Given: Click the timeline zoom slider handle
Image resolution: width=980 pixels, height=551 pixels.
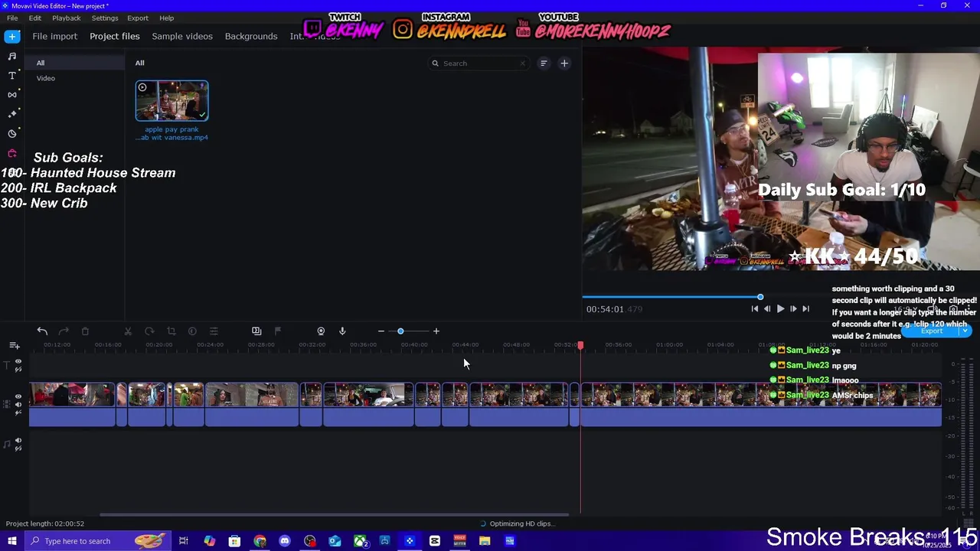Looking at the screenshot, I should [400, 331].
